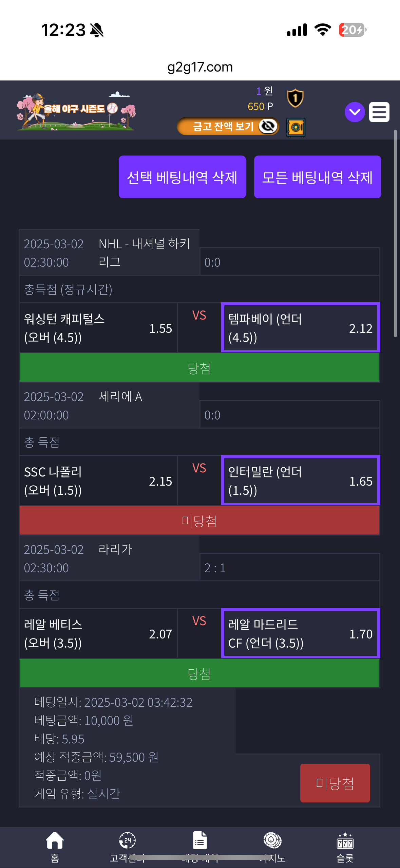The width and height of the screenshot is (400, 868).
Task: Expand the purple chevron dropdown
Action: 355,112
